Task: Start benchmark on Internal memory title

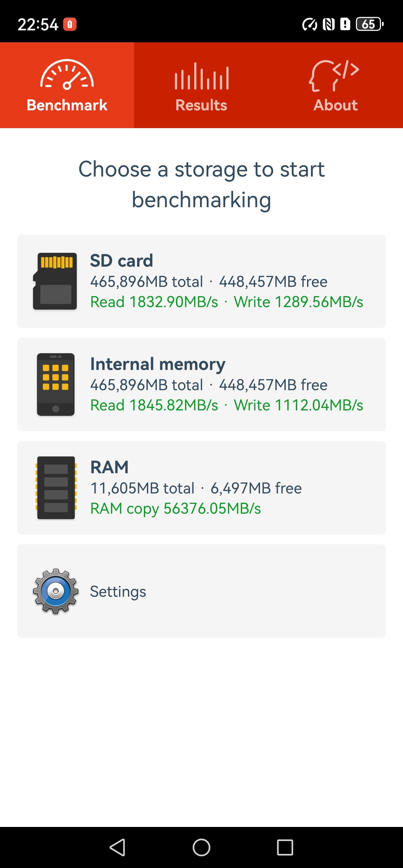Action: point(158,364)
